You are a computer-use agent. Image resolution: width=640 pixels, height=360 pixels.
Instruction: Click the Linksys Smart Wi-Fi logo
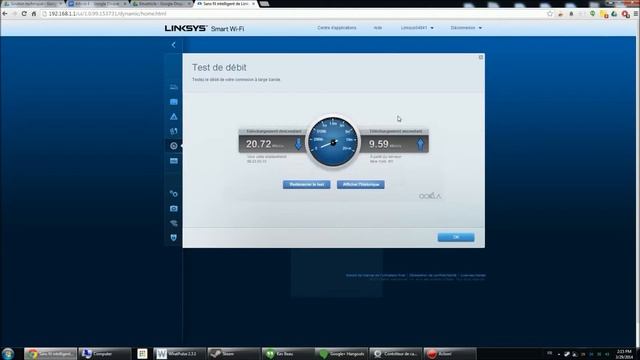(204, 28)
